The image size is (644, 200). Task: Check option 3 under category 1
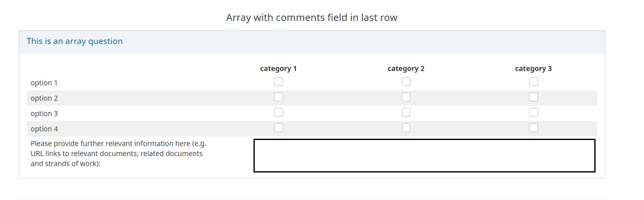tap(279, 112)
